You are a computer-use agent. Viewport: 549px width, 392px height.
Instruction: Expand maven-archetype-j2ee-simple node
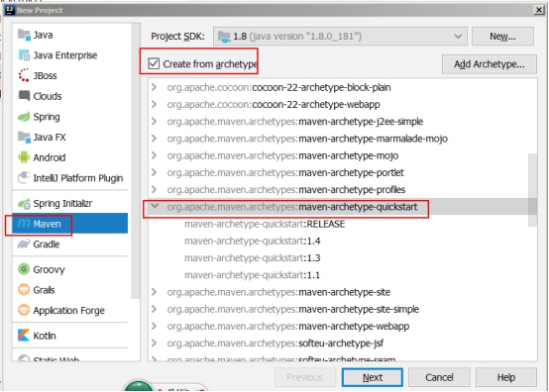coord(154,122)
